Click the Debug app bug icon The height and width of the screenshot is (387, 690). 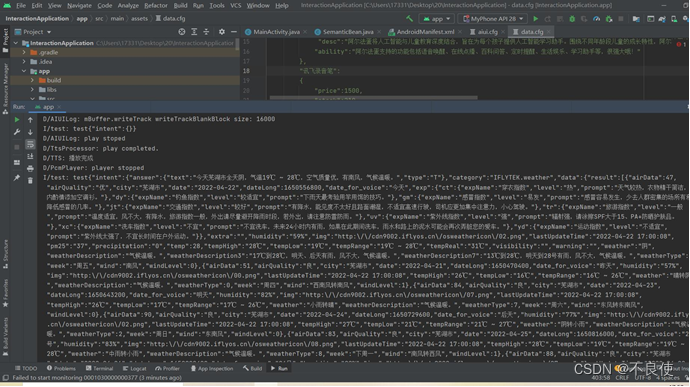point(572,19)
